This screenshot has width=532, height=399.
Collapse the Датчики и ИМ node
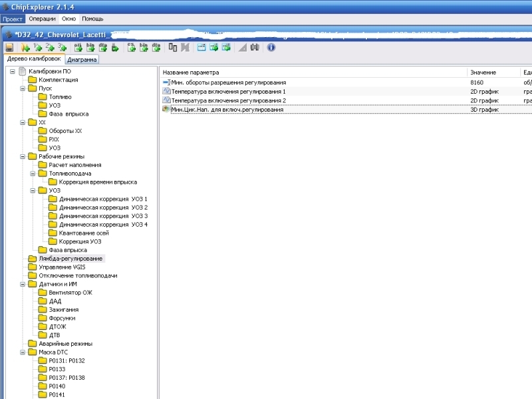(23, 285)
